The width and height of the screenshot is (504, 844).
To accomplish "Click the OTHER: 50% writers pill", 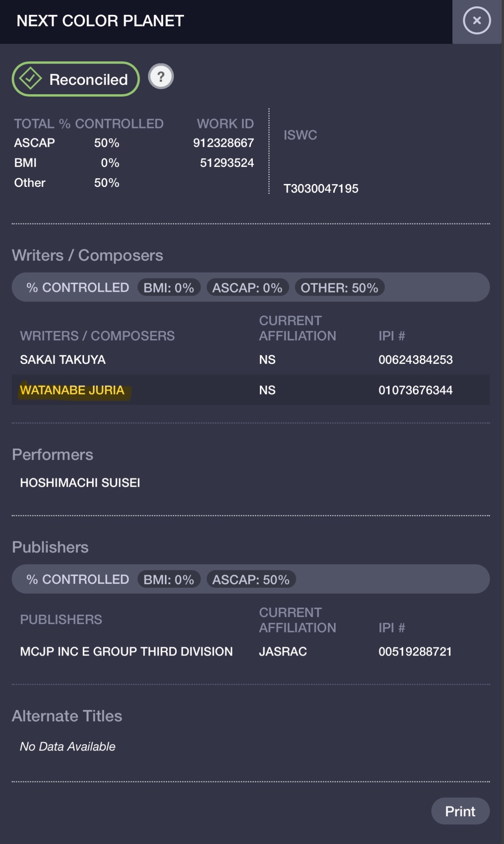I will tap(340, 288).
